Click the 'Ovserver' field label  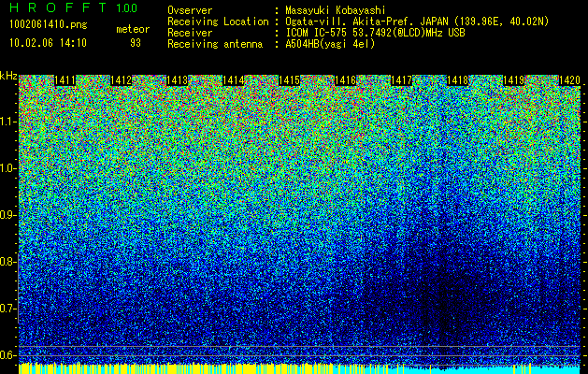click(x=190, y=10)
